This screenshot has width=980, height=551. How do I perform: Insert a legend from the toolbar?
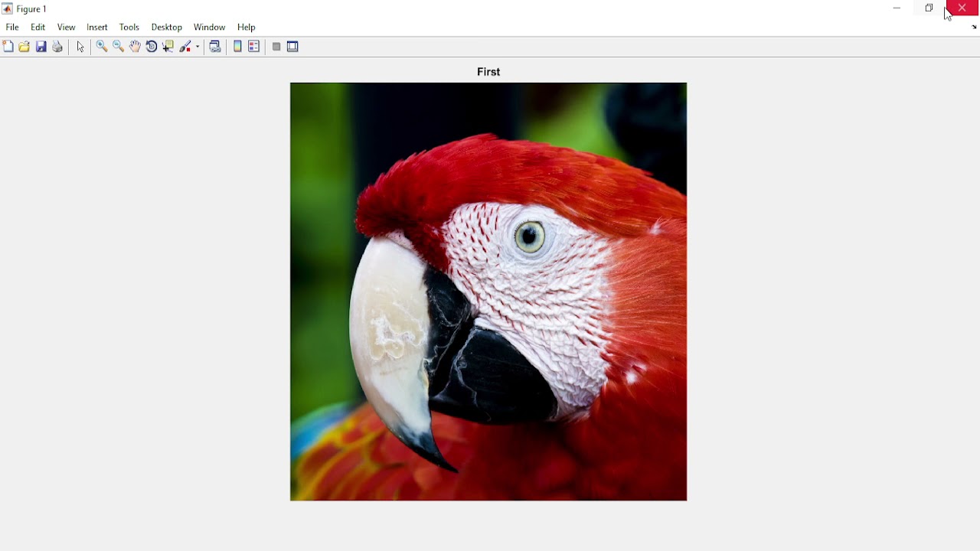pyautogui.click(x=254, y=47)
